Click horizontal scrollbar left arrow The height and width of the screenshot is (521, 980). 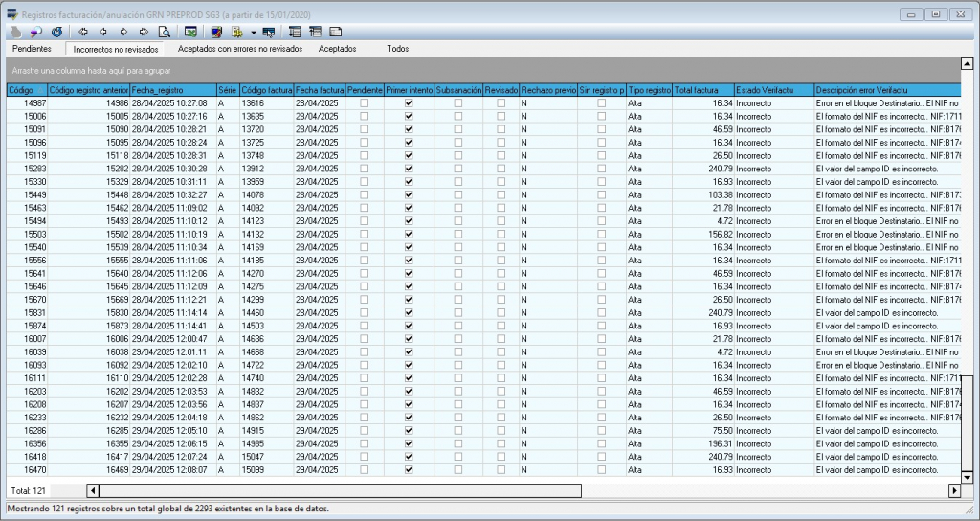[93, 491]
